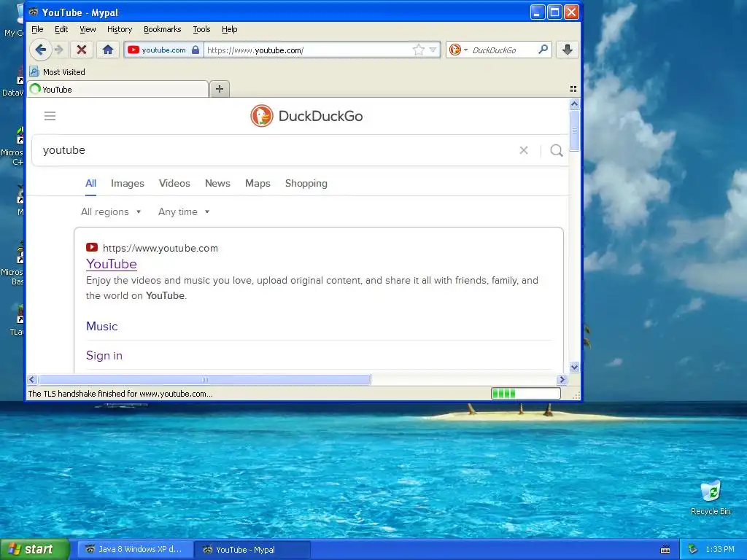The image size is (747, 560).
Task: Open the URL history dropdown arrow
Action: point(433,50)
